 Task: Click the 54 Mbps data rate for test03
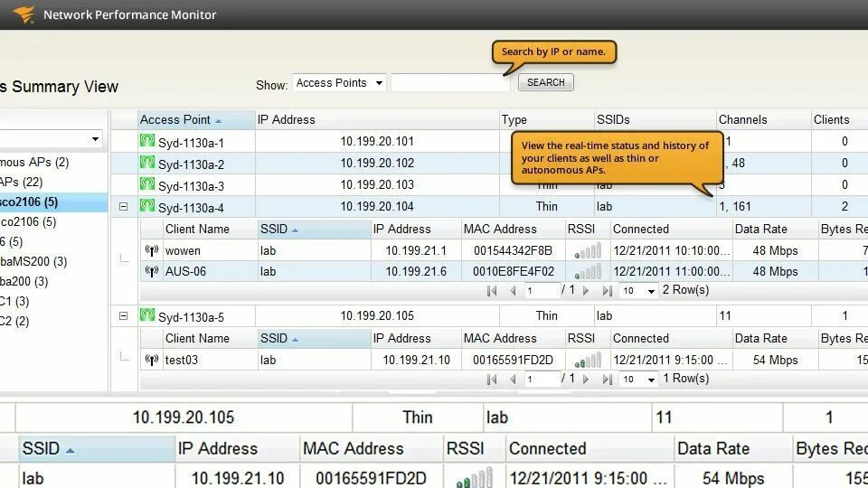click(775, 361)
